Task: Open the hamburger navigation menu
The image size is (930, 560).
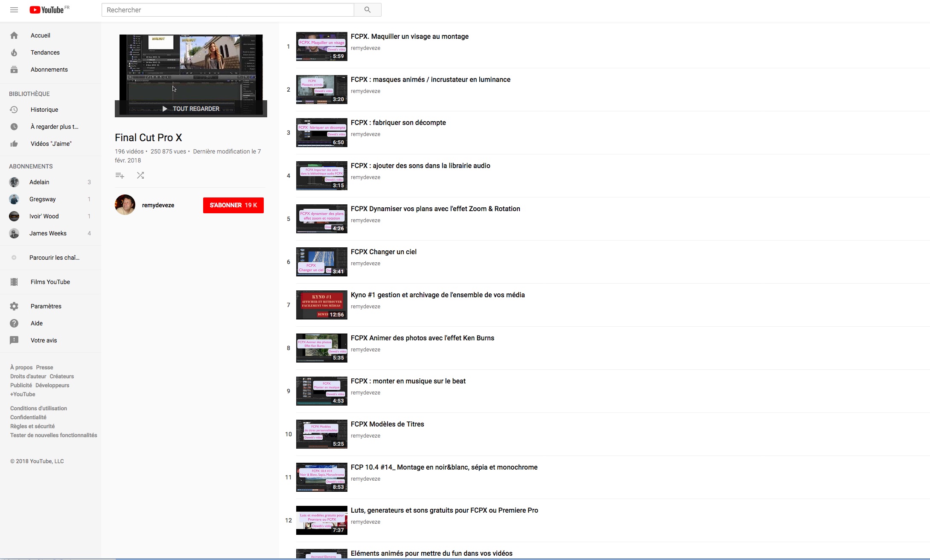Action: click(14, 10)
